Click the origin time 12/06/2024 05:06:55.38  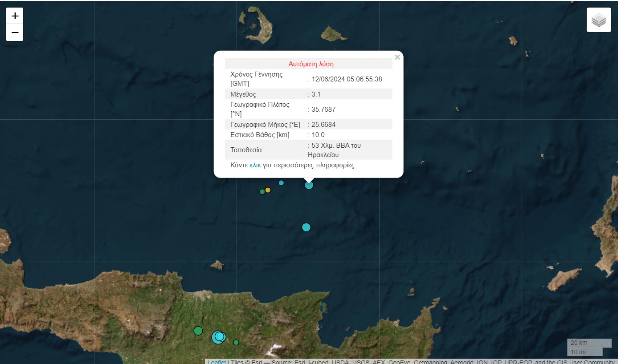pos(347,79)
